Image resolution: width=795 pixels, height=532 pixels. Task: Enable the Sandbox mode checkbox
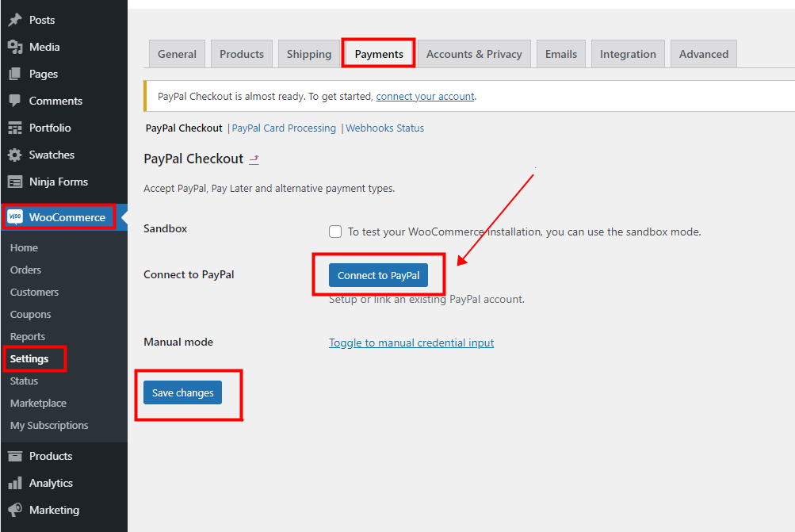click(335, 232)
